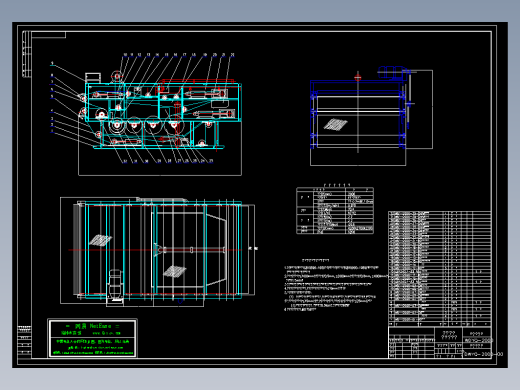520x390 pixels.
Task: Click the parts list table on the right
Action: tap(440, 269)
